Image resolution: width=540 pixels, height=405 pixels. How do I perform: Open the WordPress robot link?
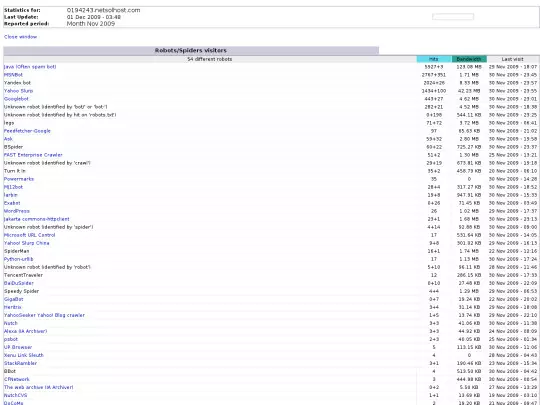pyautogui.click(x=17, y=211)
